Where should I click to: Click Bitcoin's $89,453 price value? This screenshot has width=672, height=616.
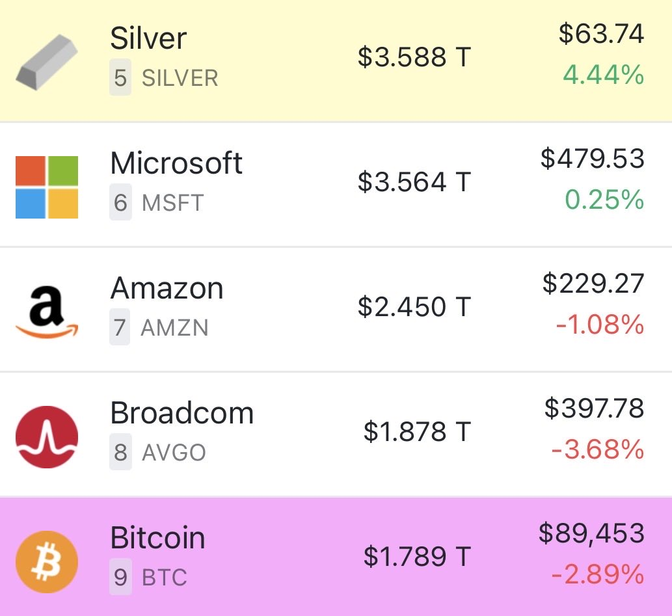click(x=591, y=533)
